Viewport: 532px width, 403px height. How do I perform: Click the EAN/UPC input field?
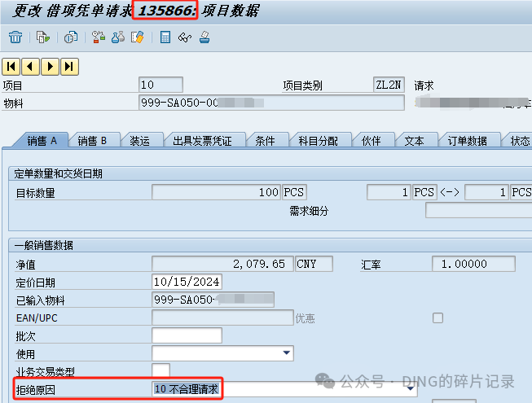[222, 318]
